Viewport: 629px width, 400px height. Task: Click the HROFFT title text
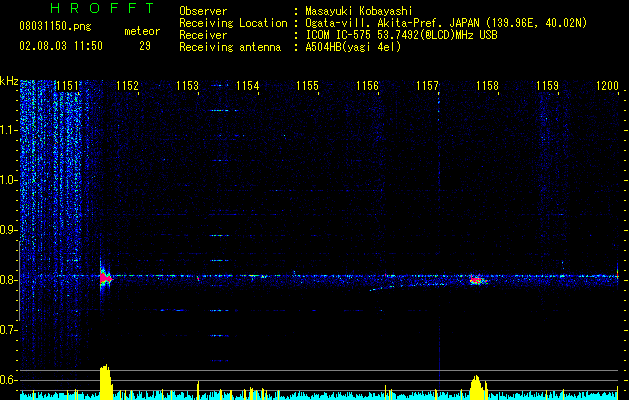(103, 8)
